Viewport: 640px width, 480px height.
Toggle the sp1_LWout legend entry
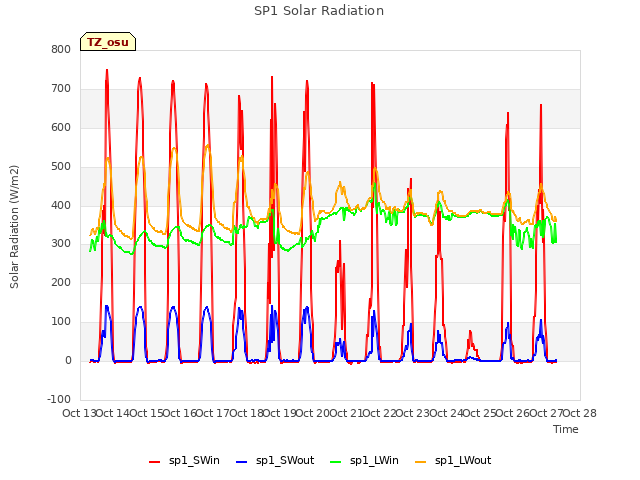click(453, 460)
